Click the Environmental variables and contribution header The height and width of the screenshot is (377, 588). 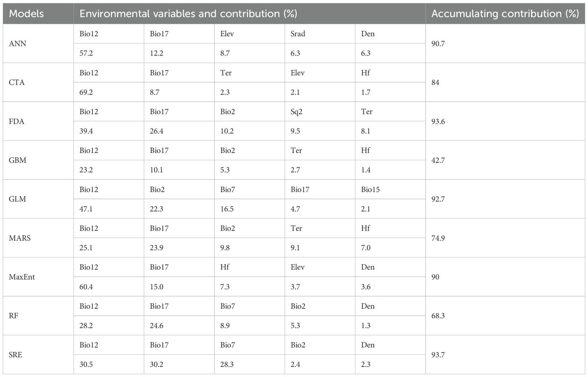click(188, 14)
